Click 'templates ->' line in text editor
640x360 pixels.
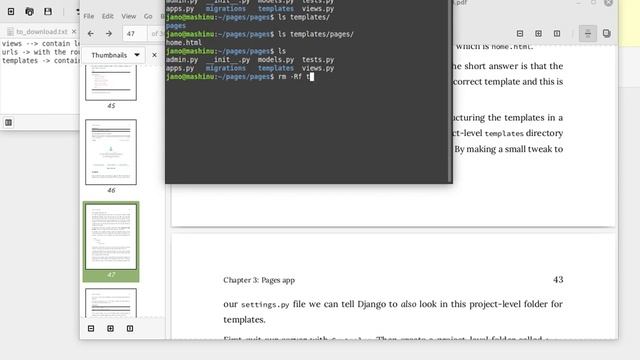coord(41,60)
